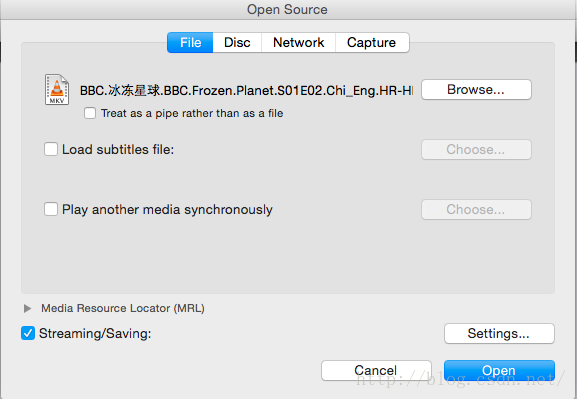Select the Capture tab
Viewport: 577px width, 399px height.
click(x=372, y=42)
